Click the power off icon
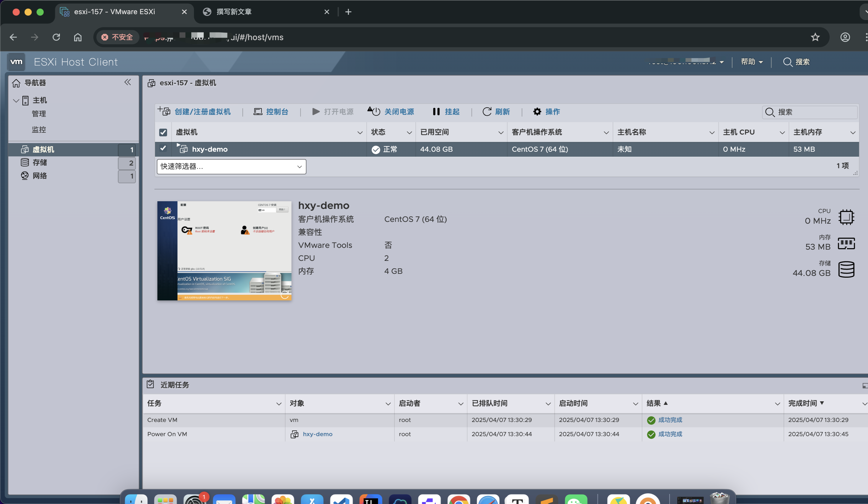The image size is (868, 504). pyautogui.click(x=374, y=111)
